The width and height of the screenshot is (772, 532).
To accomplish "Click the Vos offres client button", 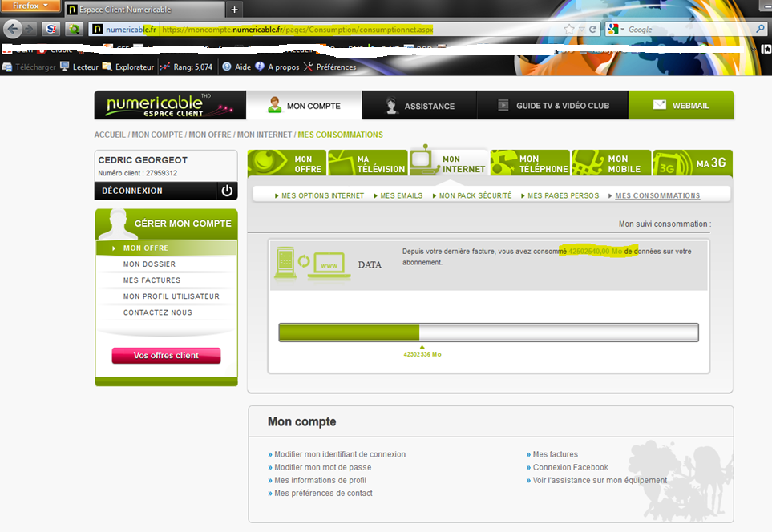I will (x=166, y=355).
